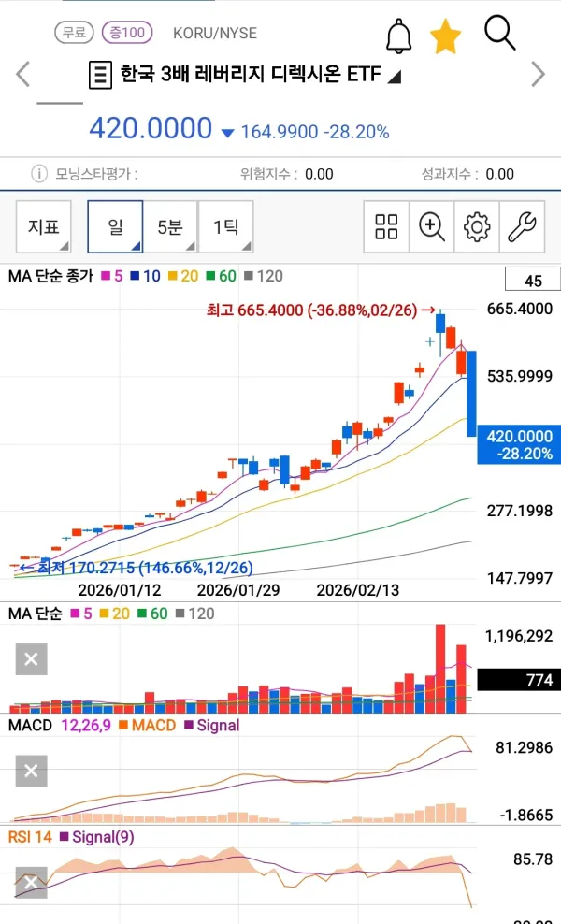Open the four-square chart layout icon
This screenshot has width=561, height=924.
(x=386, y=227)
